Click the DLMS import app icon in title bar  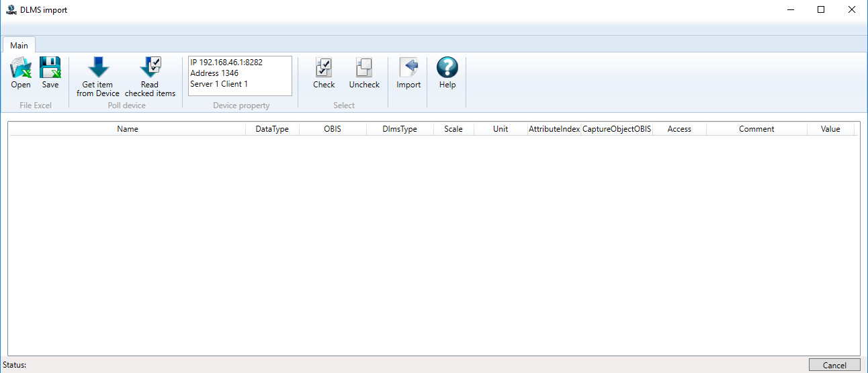tap(11, 10)
